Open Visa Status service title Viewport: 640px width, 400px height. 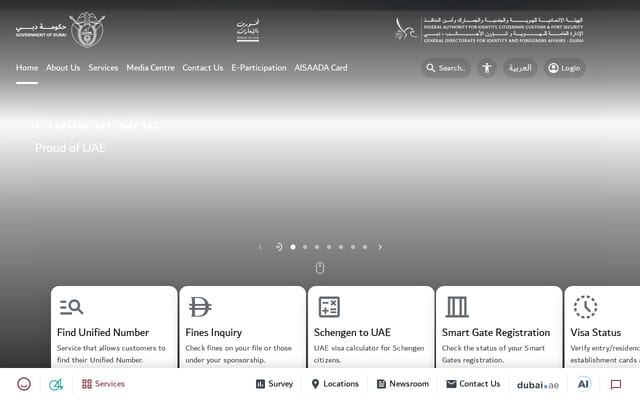[596, 333]
